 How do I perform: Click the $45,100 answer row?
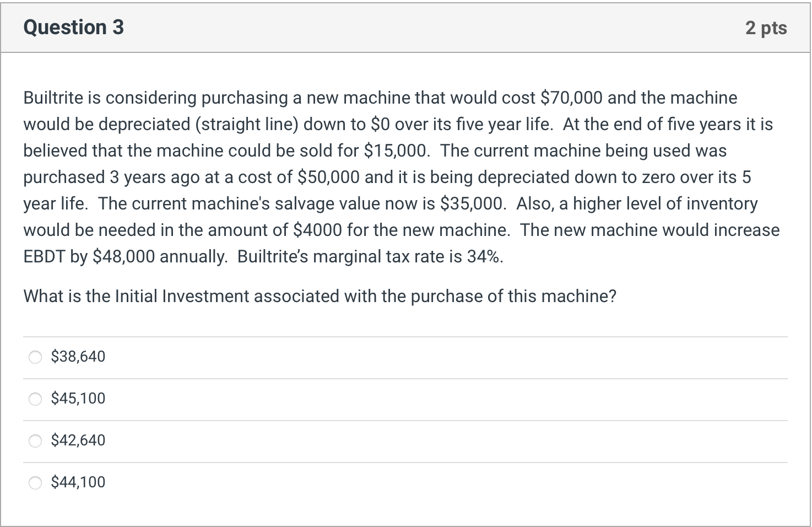(386, 399)
